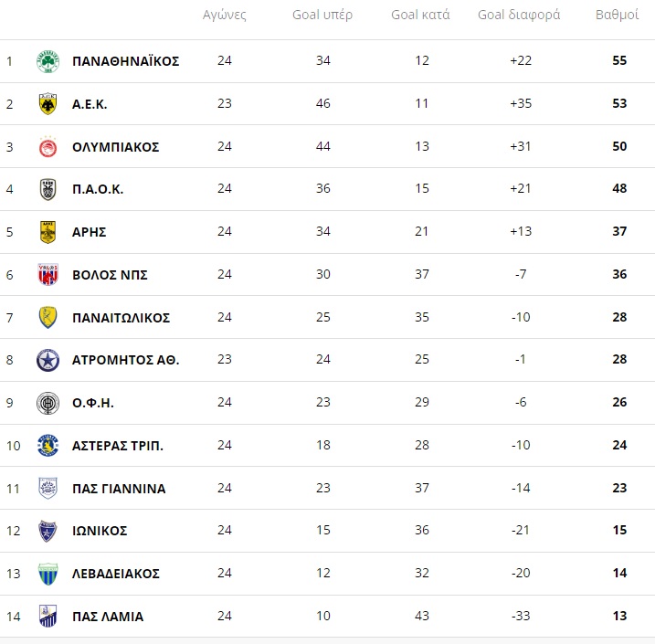Click the ΠΑΝΑΙΤΩΛΙΚΟΣ yellow shield logo
The image size is (655, 644).
pos(48,317)
